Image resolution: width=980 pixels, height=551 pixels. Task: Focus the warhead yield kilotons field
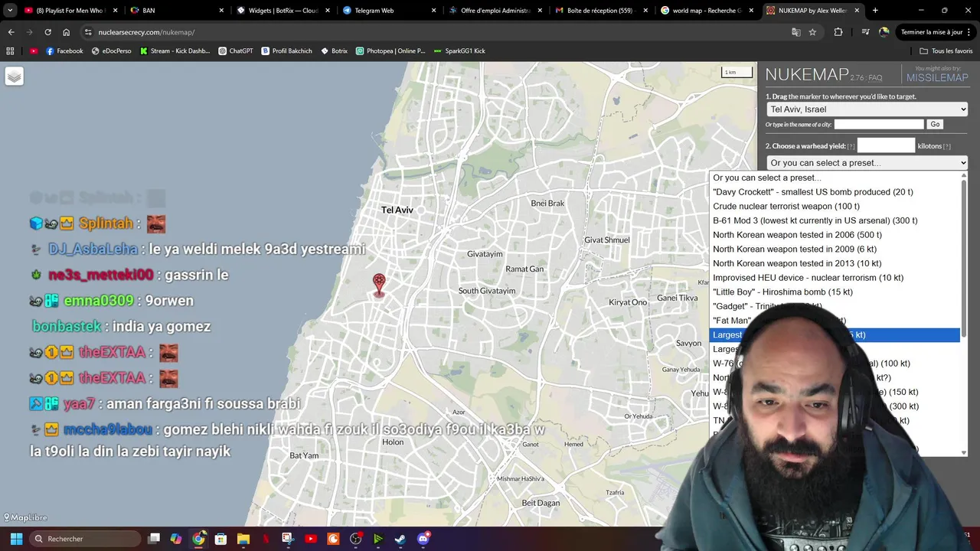click(x=886, y=145)
